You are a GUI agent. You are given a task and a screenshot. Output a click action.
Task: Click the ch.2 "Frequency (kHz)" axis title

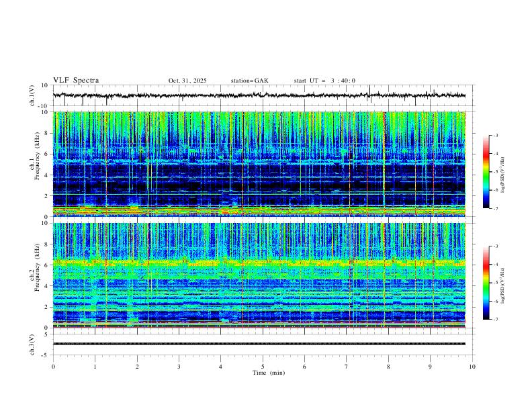pyautogui.click(x=37, y=268)
